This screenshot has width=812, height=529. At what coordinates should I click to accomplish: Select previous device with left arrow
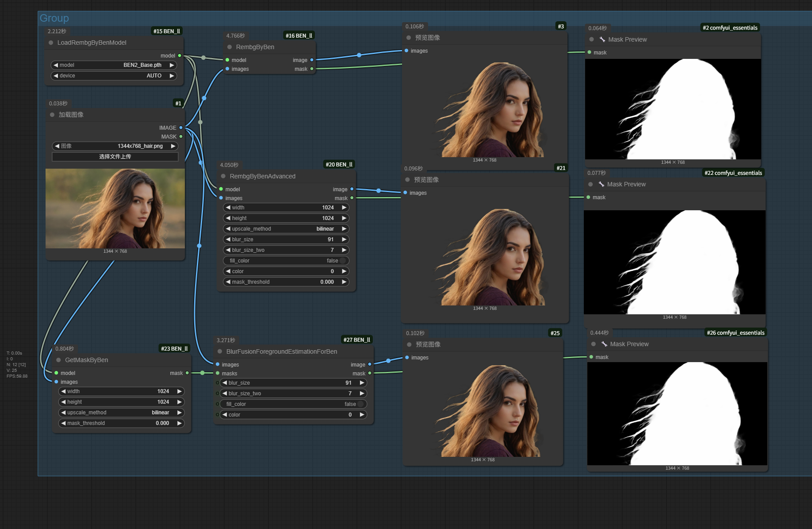coord(56,76)
